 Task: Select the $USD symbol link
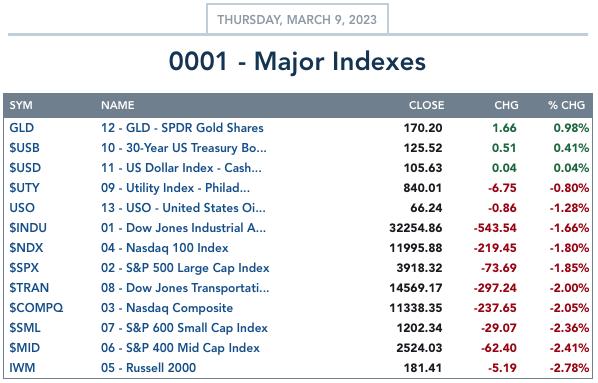coord(25,168)
